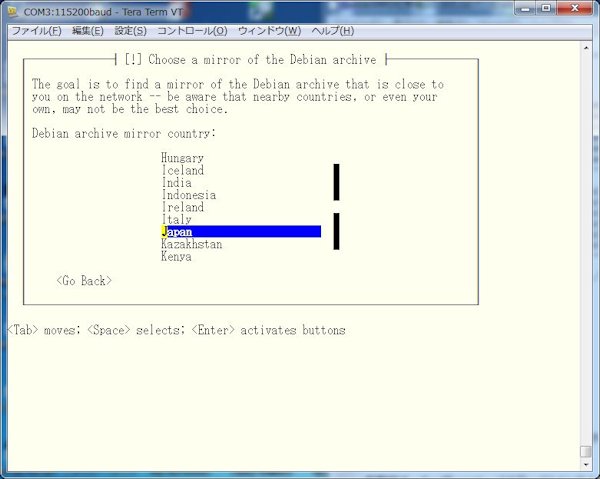The width and height of the screenshot is (600, 479).
Task: Click the Tera Term title bar icon
Action: 13,11
